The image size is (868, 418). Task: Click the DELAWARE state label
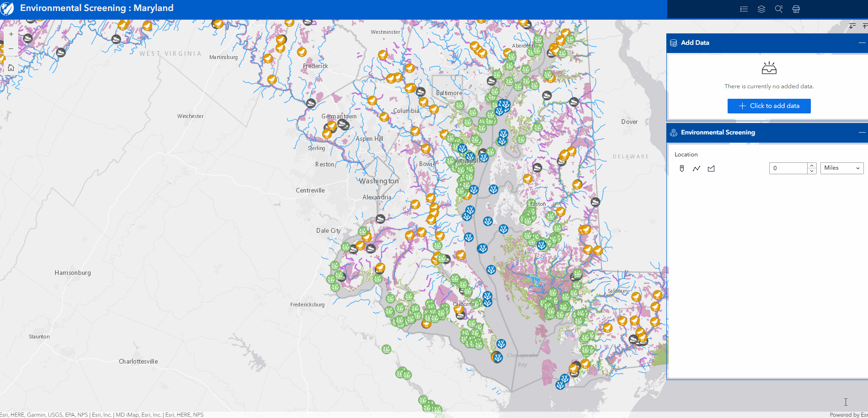[631, 156]
